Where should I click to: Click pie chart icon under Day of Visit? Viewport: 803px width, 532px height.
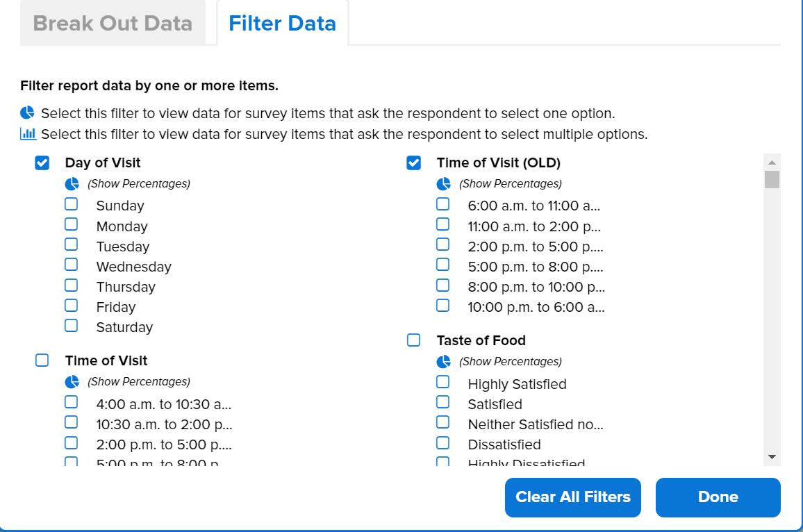pyautogui.click(x=72, y=184)
